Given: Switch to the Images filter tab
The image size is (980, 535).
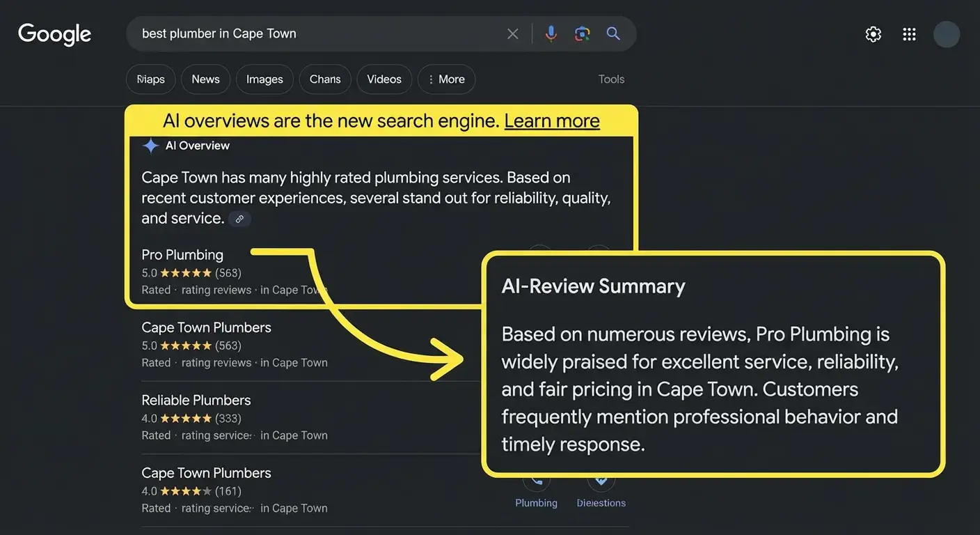Looking at the screenshot, I should (x=264, y=79).
